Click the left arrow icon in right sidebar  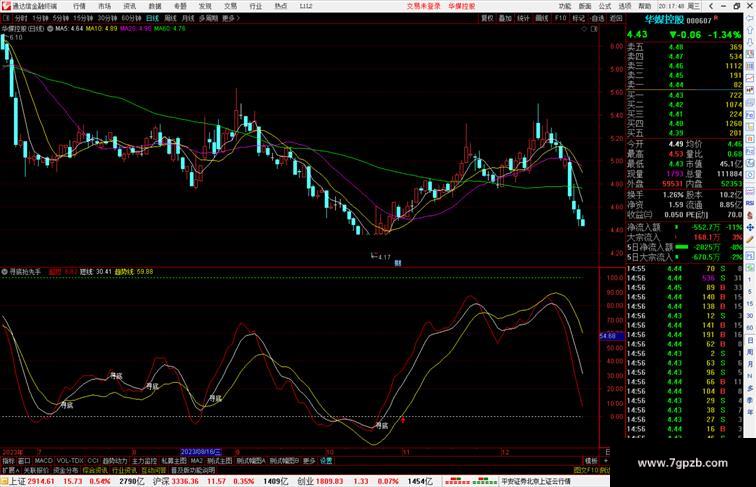pyautogui.click(x=750, y=18)
